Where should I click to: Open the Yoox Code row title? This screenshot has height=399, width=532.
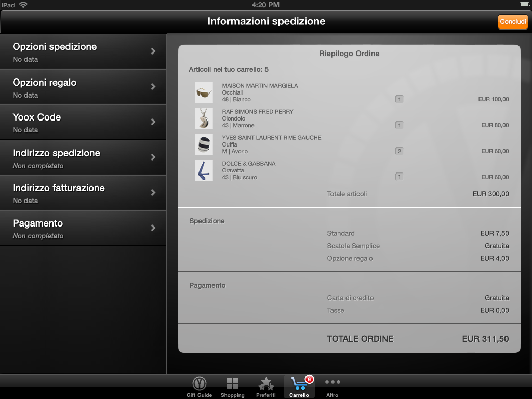pos(37,117)
